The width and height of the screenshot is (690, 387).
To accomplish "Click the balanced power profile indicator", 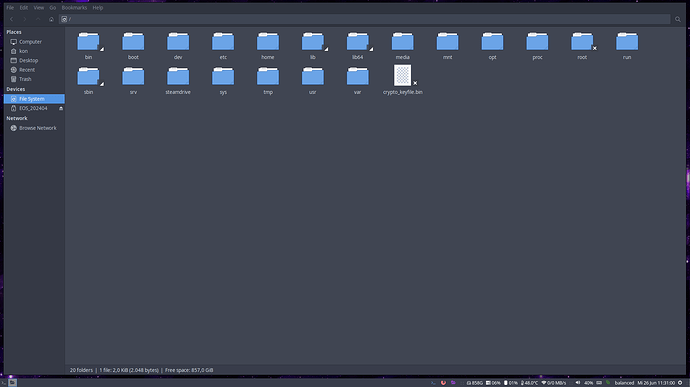I will (x=624, y=383).
